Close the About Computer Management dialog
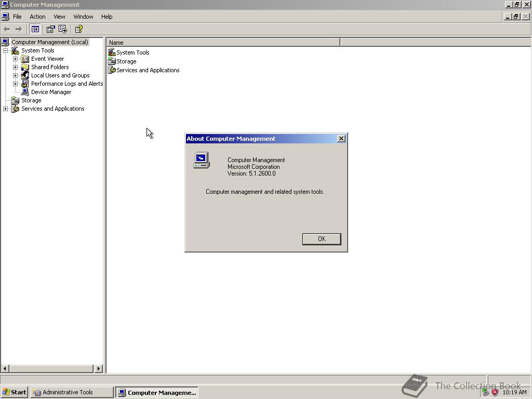Viewport: 532px width, 399px height. (341, 138)
